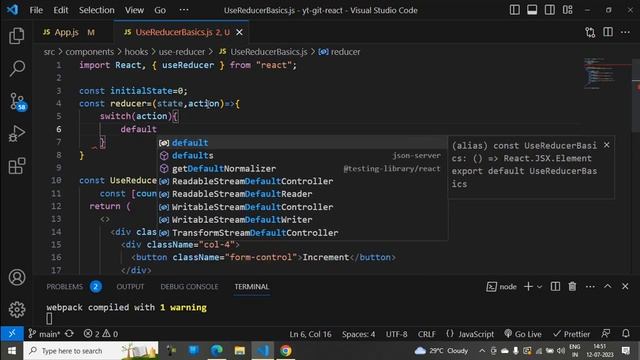Switch to the PROBLEMS panel tab

coord(73,287)
